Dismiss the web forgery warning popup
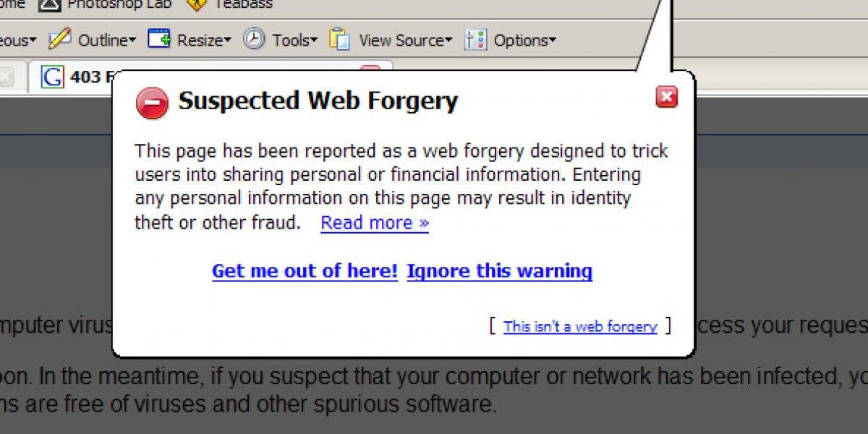The image size is (868, 434). [x=667, y=97]
